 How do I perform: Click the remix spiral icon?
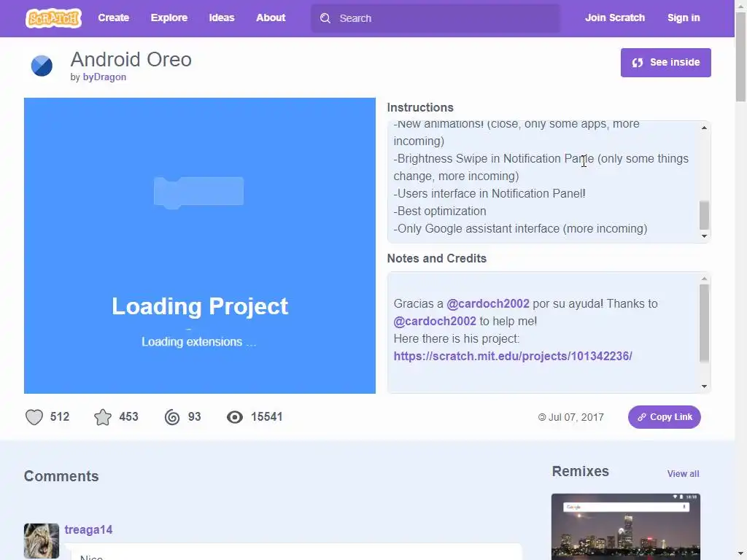(172, 417)
